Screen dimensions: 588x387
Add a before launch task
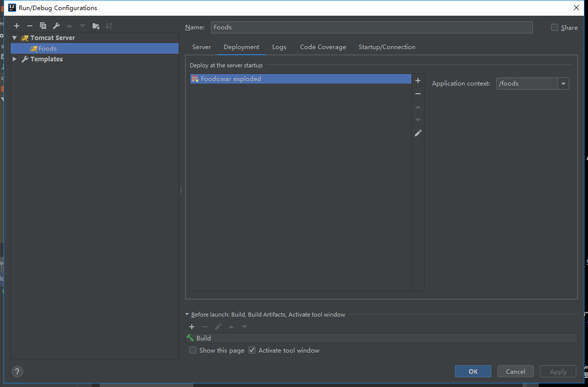pyautogui.click(x=192, y=327)
